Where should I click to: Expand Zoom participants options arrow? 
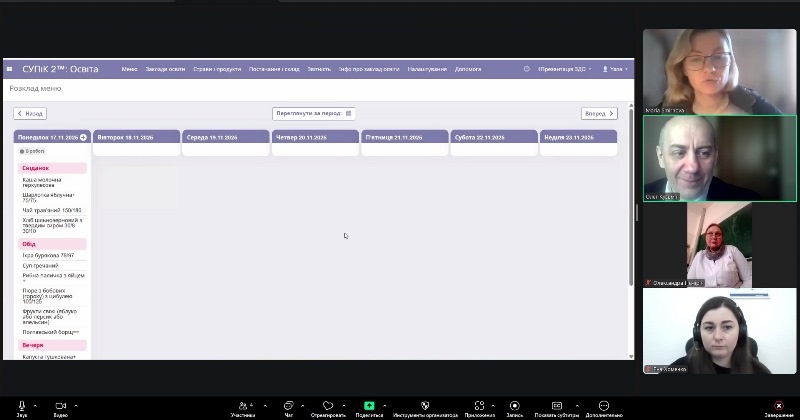click(265, 406)
